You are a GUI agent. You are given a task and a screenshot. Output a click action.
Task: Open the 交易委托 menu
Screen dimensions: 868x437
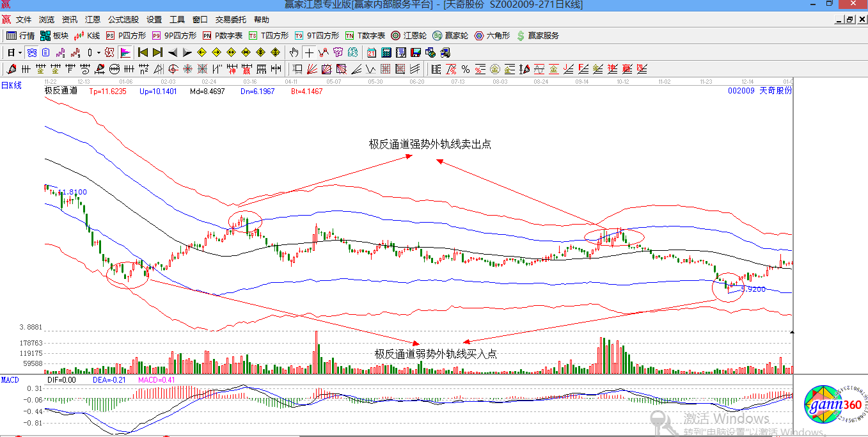pos(230,20)
